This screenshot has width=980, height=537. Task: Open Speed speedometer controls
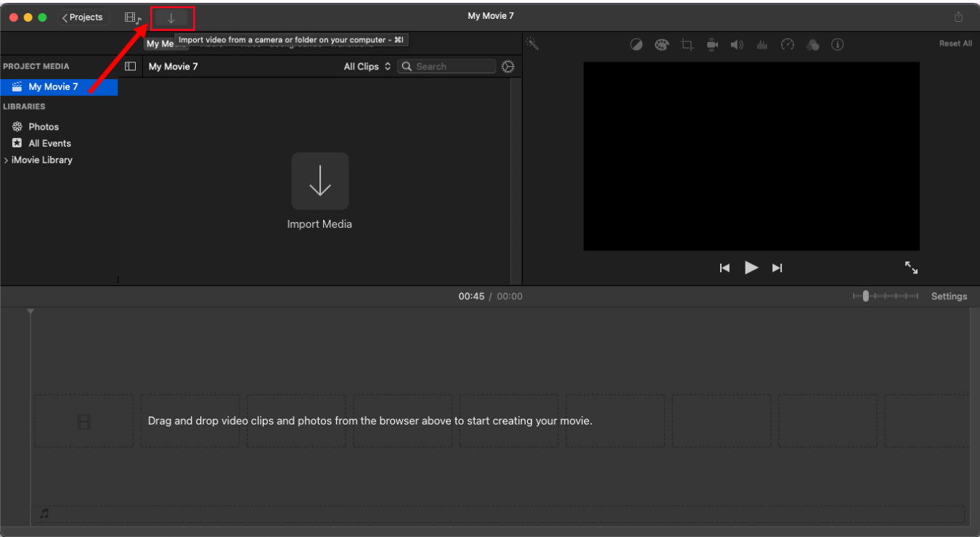(788, 45)
